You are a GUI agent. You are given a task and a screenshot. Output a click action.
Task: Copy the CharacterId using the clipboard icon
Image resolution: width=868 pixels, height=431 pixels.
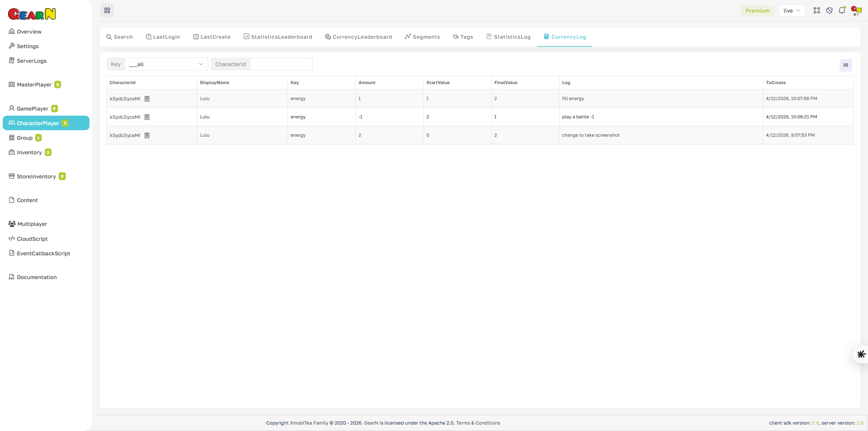tap(147, 98)
